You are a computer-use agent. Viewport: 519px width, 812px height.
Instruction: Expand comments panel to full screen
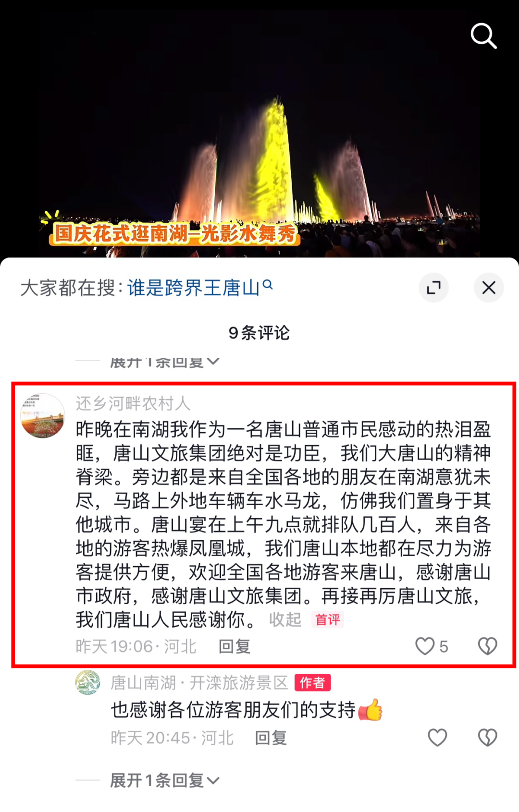[x=433, y=288]
